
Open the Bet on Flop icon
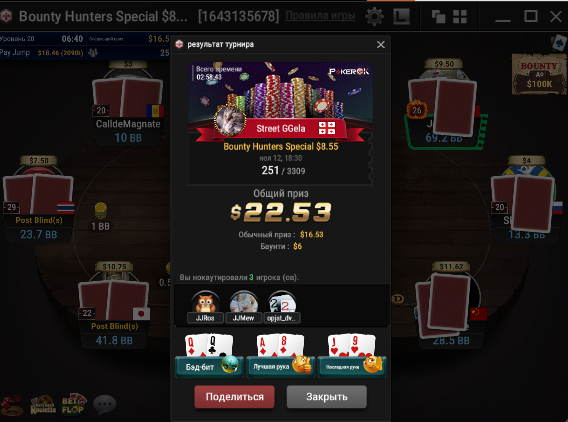[x=74, y=404]
